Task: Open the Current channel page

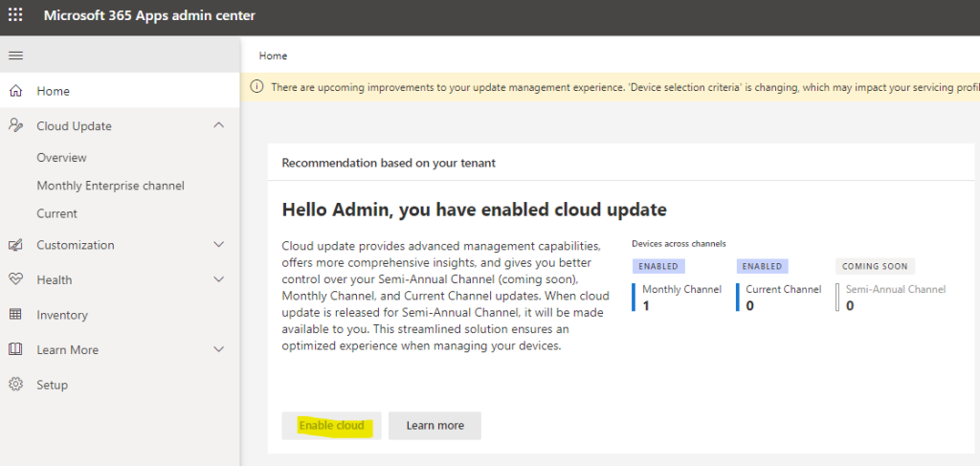Action: (x=56, y=213)
